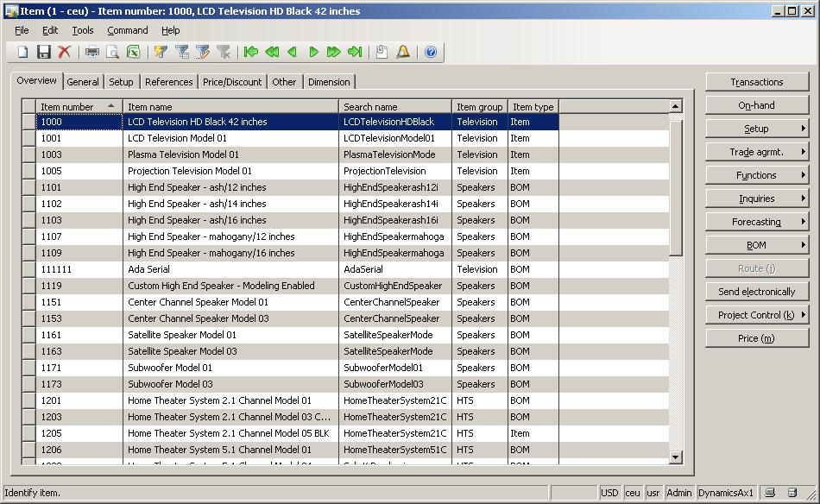The height and width of the screenshot is (504, 820).
Task: Open the alerts bell icon
Action: [402, 51]
